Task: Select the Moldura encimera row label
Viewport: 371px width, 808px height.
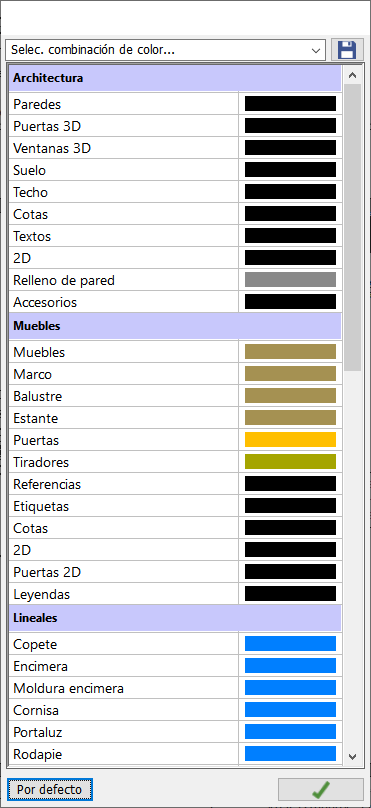Action: [x=69, y=688]
